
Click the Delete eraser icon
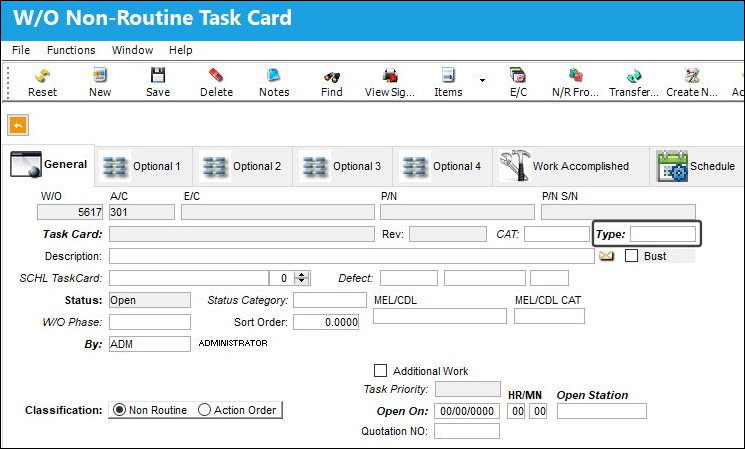(216, 75)
